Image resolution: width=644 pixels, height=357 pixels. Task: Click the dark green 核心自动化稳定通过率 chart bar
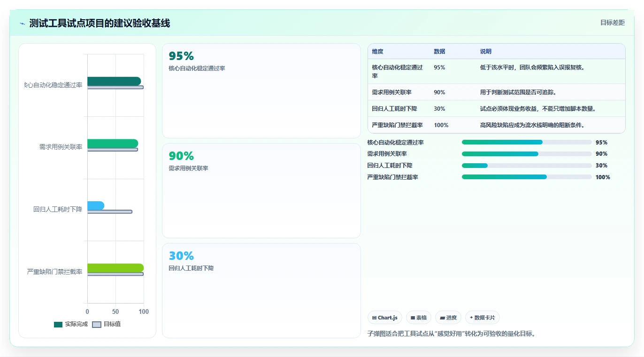click(114, 81)
